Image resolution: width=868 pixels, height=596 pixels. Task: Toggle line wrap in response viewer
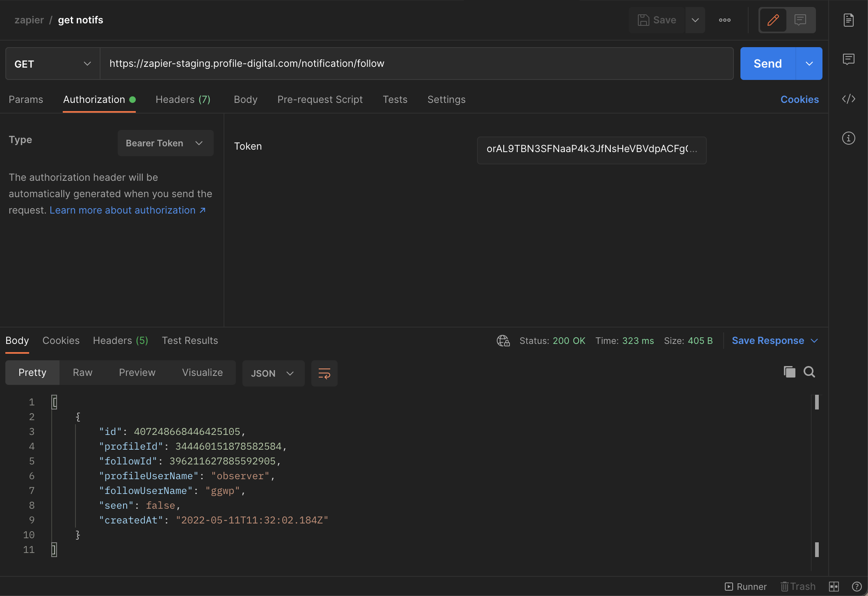click(x=324, y=373)
